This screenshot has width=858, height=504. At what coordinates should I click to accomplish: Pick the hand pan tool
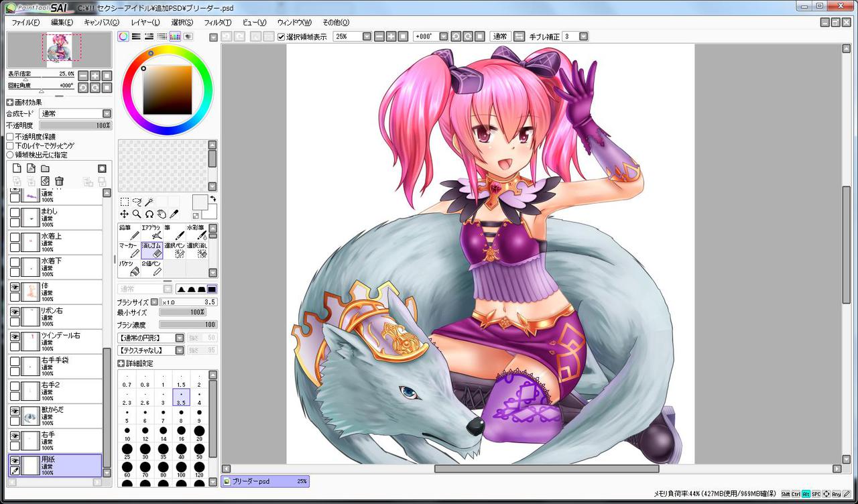click(161, 214)
